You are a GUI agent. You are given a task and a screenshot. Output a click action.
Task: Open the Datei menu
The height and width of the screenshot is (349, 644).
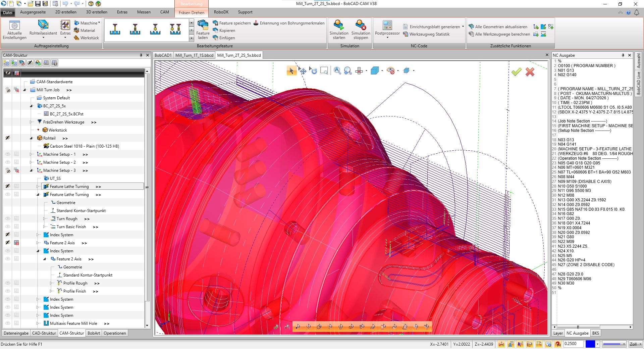pos(8,12)
